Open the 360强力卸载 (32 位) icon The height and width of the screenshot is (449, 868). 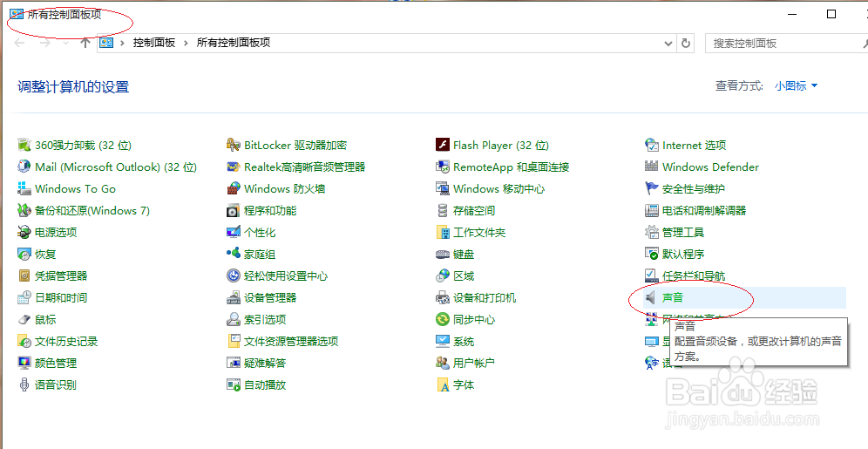[x=24, y=145]
